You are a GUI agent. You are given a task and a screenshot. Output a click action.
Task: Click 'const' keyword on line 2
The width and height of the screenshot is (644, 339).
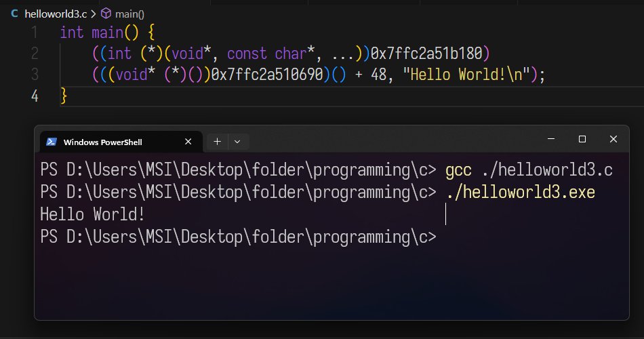[247, 54]
